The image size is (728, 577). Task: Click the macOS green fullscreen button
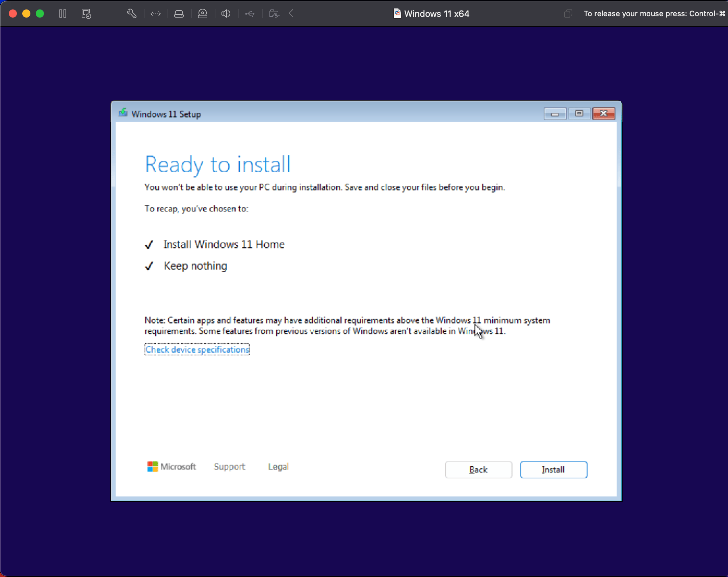40,14
